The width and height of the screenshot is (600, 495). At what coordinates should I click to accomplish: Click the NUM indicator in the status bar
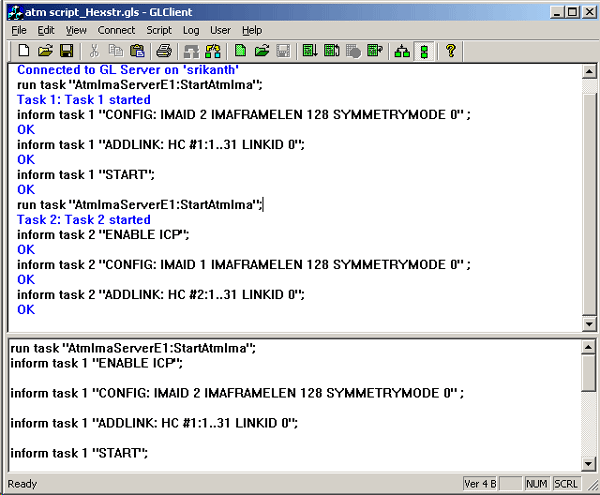click(537, 484)
